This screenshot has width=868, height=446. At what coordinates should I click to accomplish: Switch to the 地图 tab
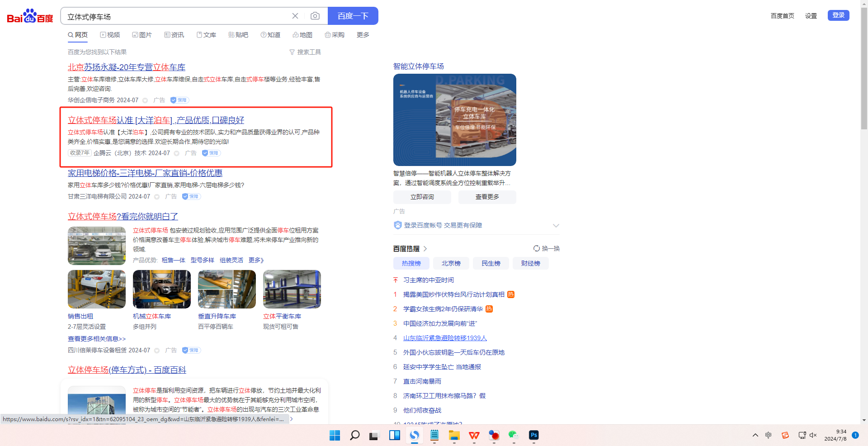pyautogui.click(x=302, y=35)
